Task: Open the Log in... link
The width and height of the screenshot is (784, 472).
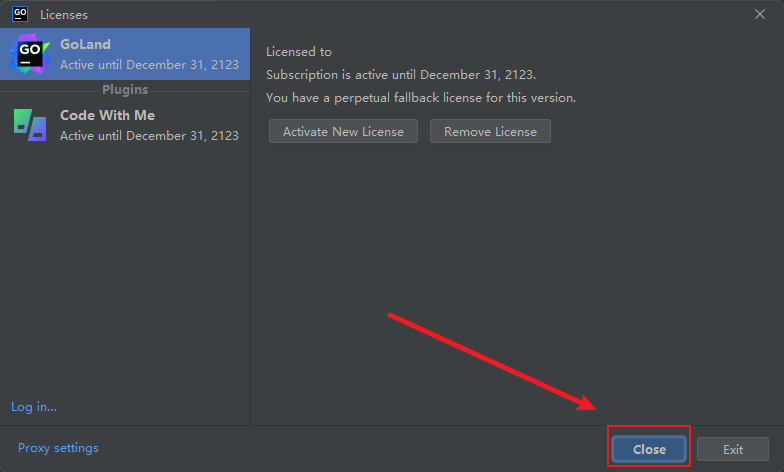Action: point(34,407)
